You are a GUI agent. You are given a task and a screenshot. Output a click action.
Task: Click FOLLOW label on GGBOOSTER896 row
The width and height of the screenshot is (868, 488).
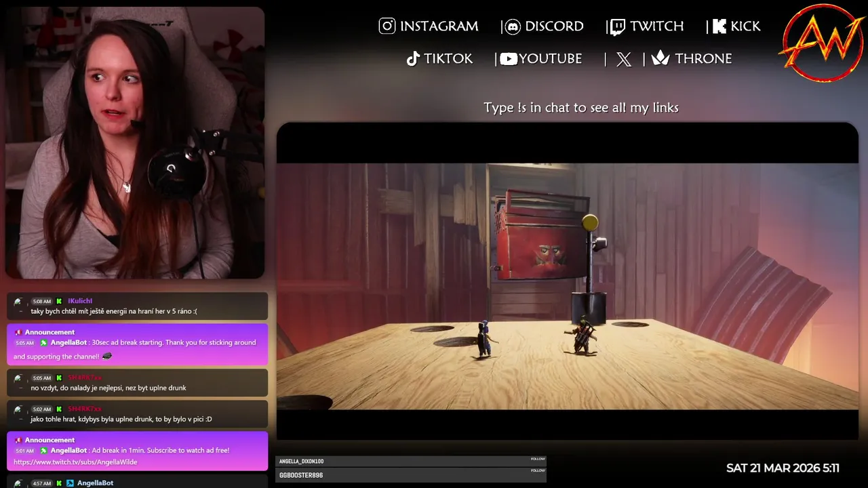pyautogui.click(x=538, y=470)
